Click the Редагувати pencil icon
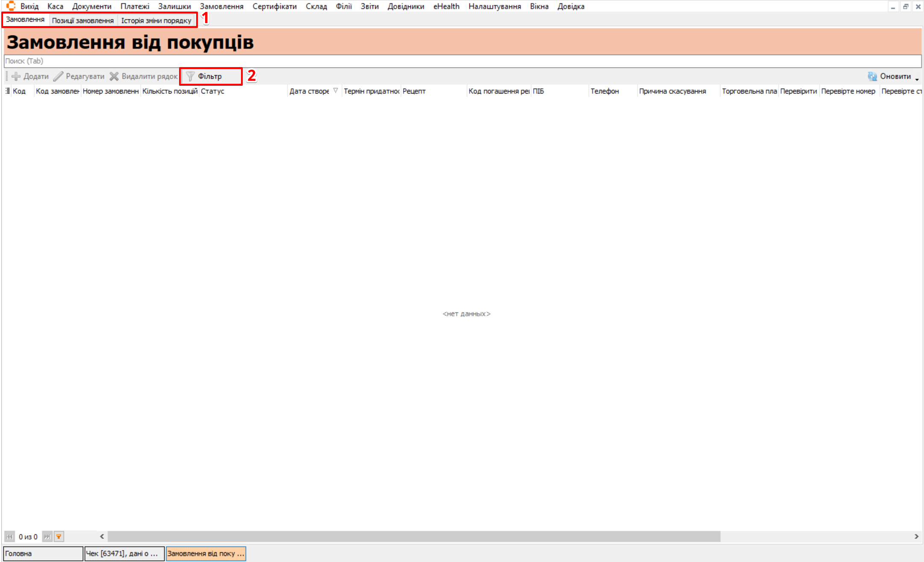Screen dimensions: 924x562 59,76
